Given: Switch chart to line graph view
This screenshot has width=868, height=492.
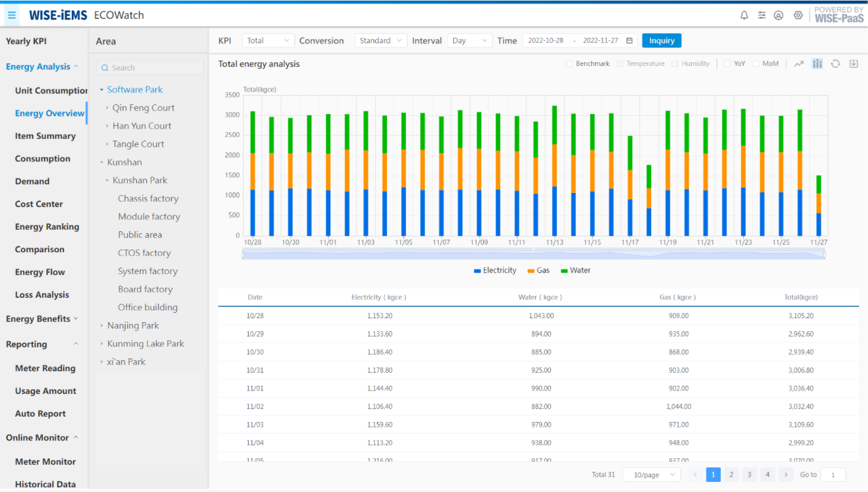Looking at the screenshot, I should 799,64.
